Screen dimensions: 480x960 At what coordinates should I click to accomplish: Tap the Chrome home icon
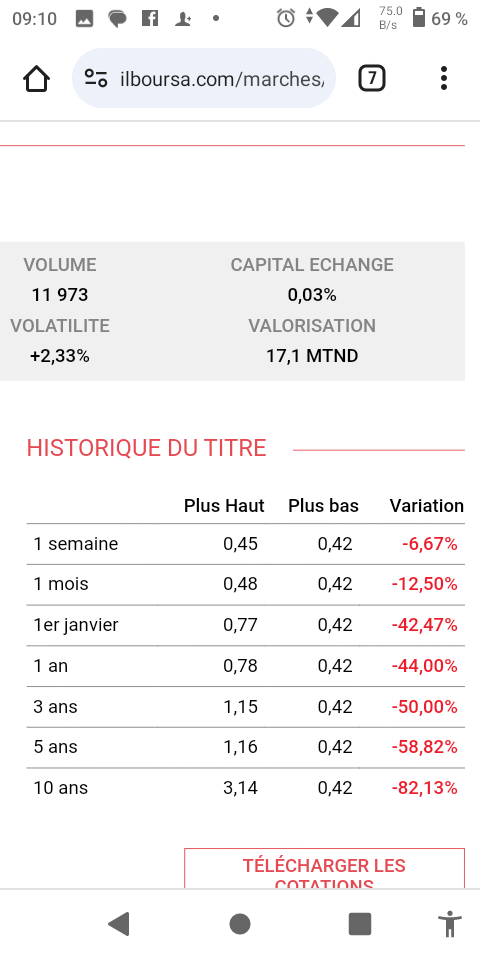tap(36, 79)
